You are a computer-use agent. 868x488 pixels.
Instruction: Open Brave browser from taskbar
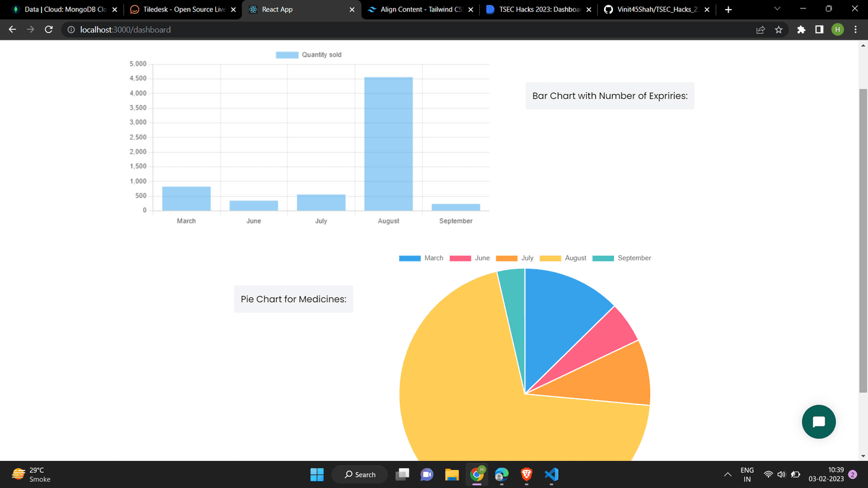[x=526, y=475]
